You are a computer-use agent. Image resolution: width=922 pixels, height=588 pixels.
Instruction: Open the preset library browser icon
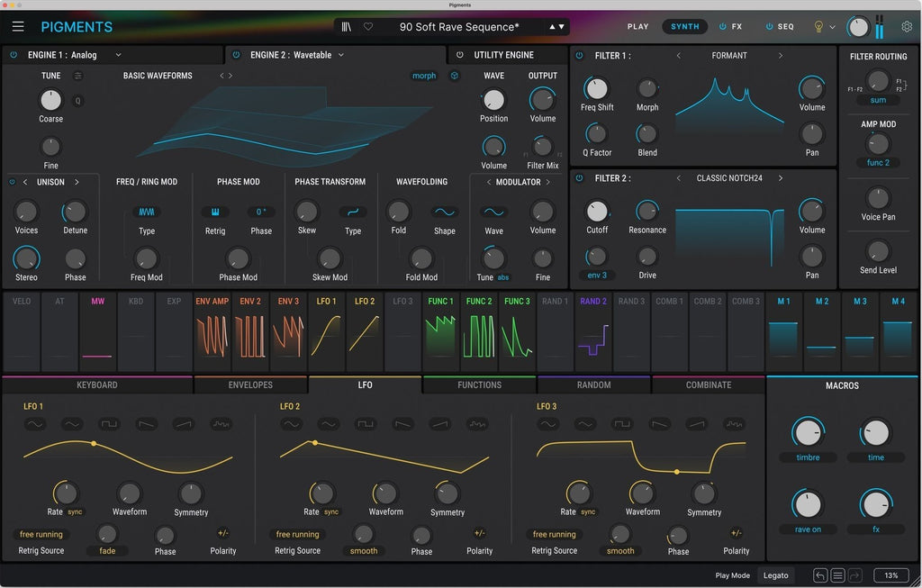coord(347,26)
